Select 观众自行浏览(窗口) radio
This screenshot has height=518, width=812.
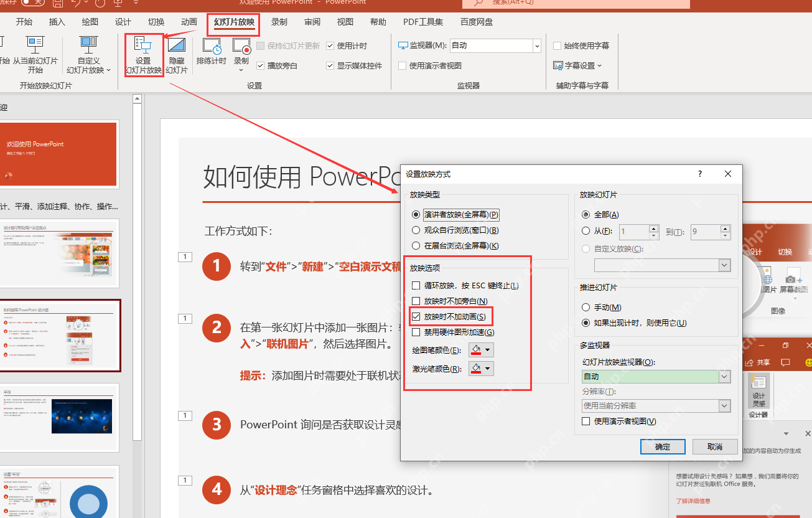coord(416,230)
